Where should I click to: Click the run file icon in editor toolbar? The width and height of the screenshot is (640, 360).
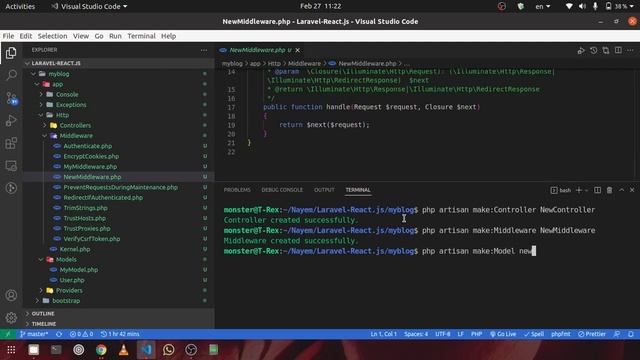581,50
